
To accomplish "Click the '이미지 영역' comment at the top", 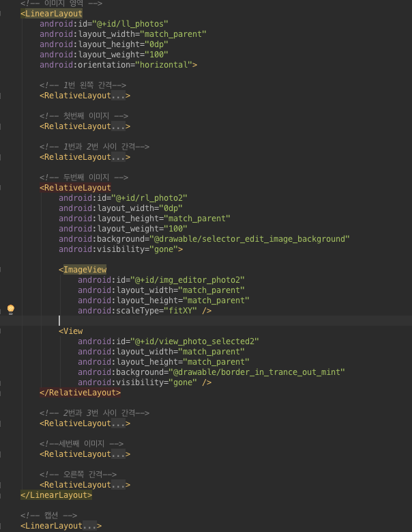I will [61, 3].
